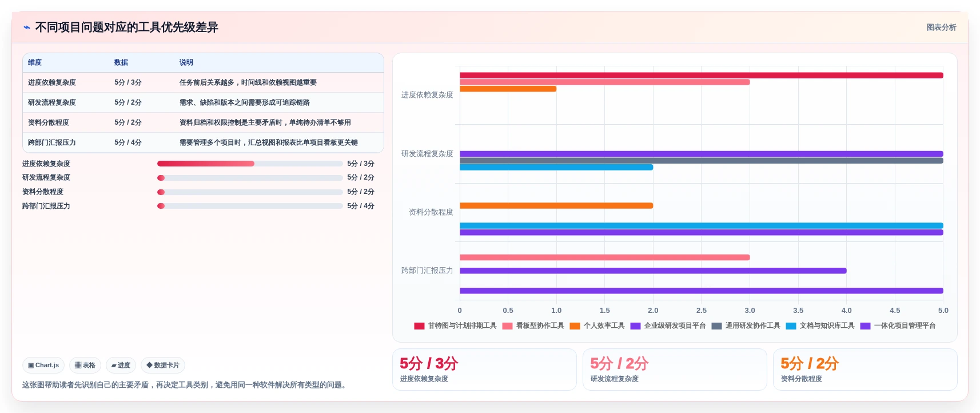Select table cell 研发流程复杂度
Screen dimensions: 980x413
(52, 102)
